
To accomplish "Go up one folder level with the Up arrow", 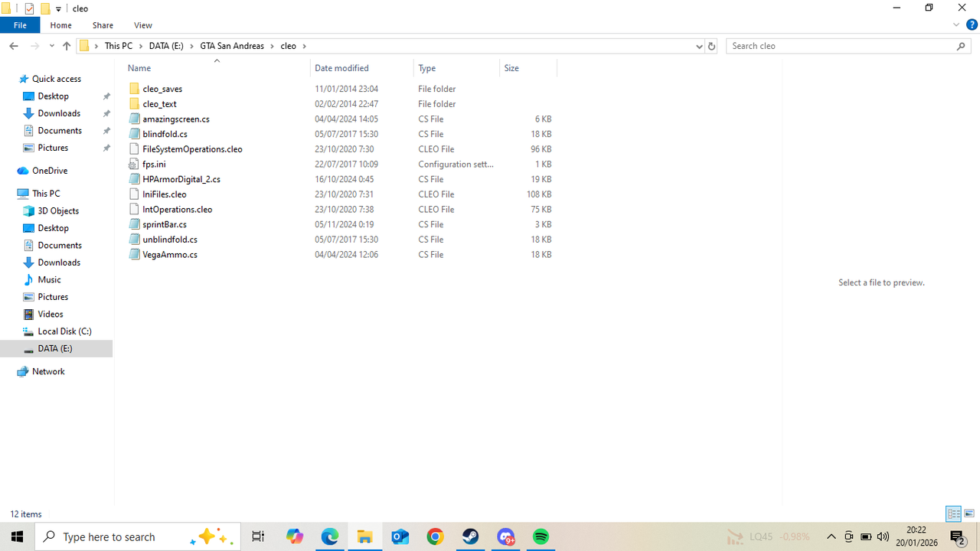I will pyautogui.click(x=67, y=46).
